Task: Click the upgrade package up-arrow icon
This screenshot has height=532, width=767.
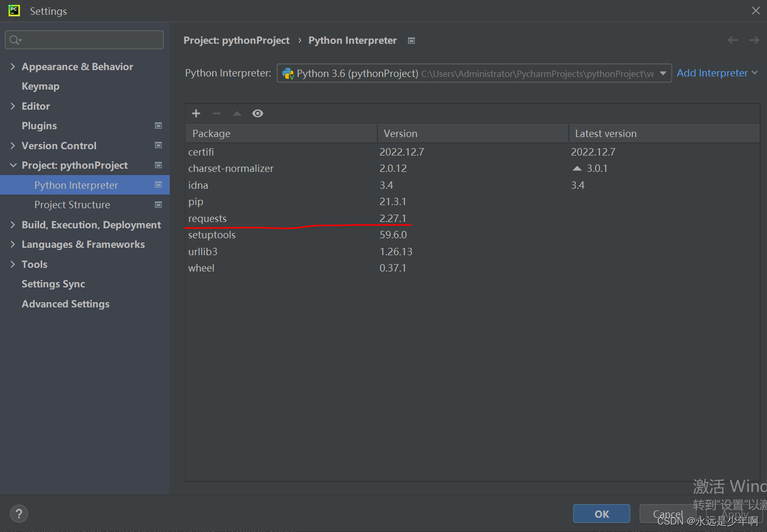Action: click(237, 113)
